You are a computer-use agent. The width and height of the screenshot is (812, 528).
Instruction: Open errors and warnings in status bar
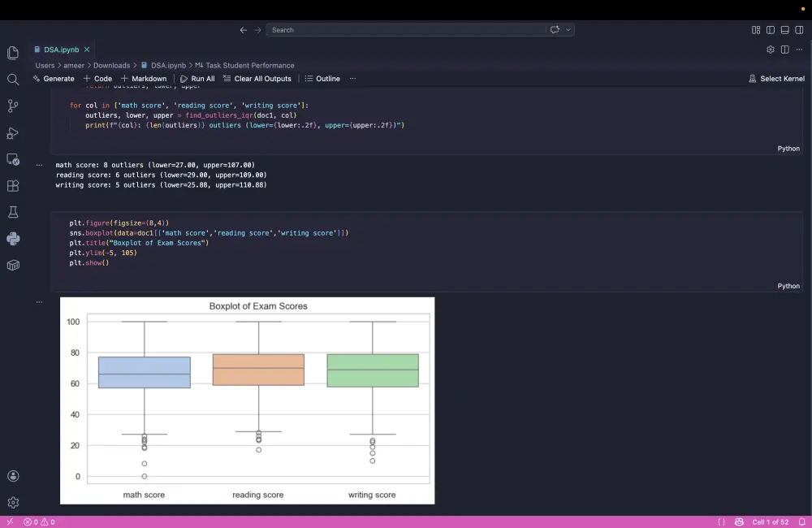(39, 522)
